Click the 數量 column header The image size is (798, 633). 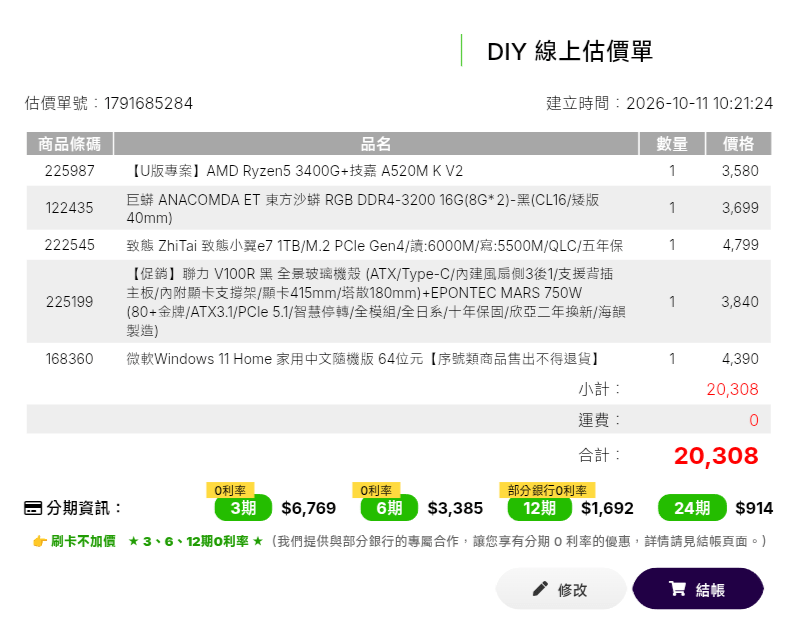(x=672, y=143)
